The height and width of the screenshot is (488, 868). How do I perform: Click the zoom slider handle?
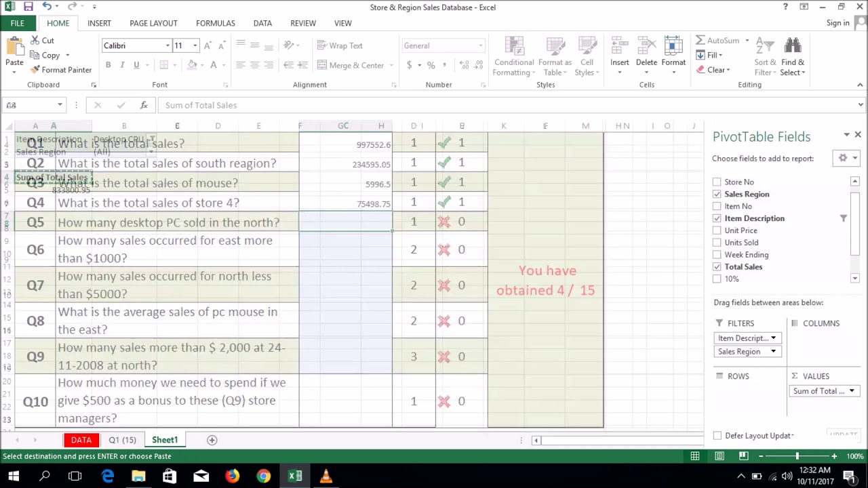pos(797,456)
